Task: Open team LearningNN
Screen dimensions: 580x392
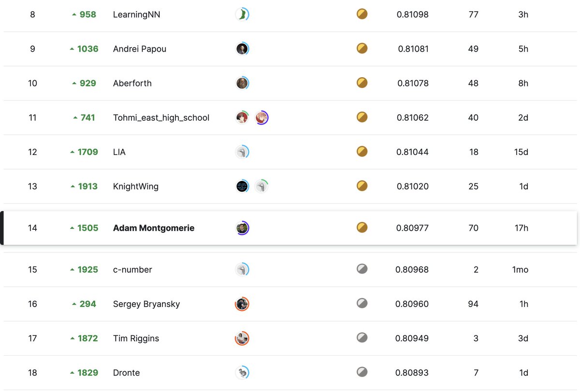Action: point(136,14)
